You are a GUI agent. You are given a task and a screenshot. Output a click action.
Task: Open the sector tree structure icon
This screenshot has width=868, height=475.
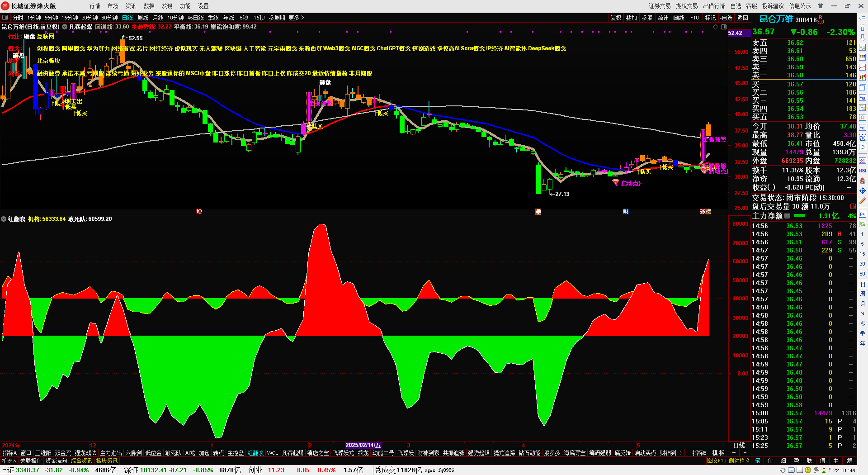coord(863,107)
